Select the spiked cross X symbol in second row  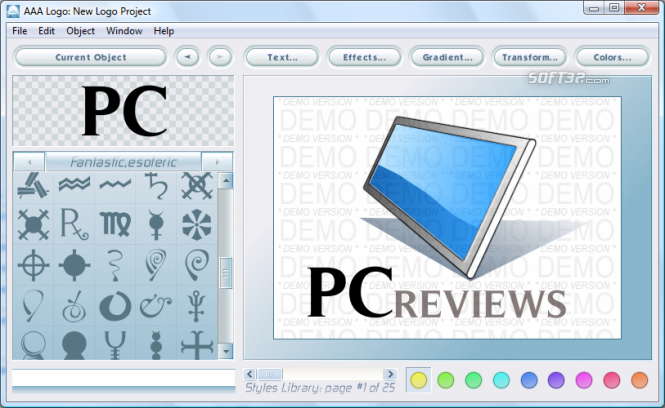(x=34, y=224)
